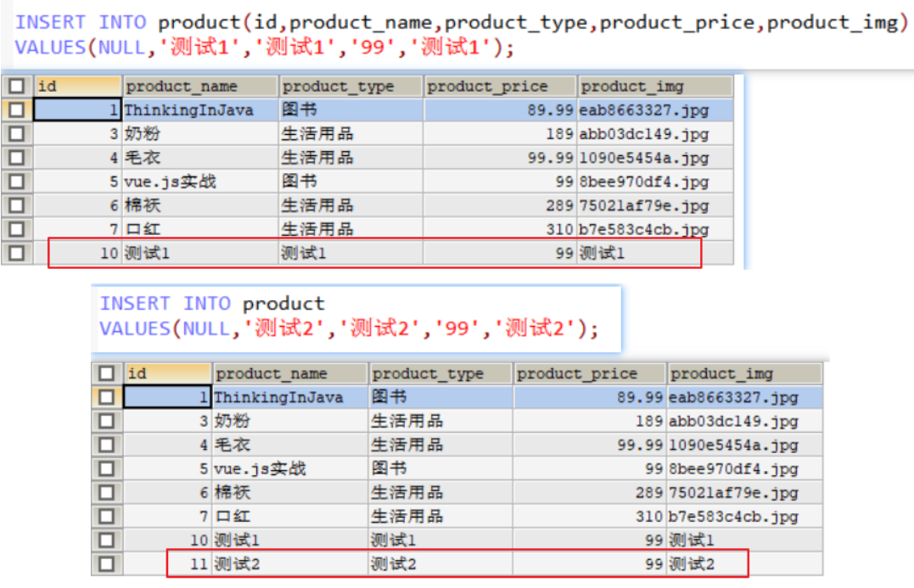Select vue.js实战 name cell in upper table
This screenshot has height=588, width=914.
200,182
